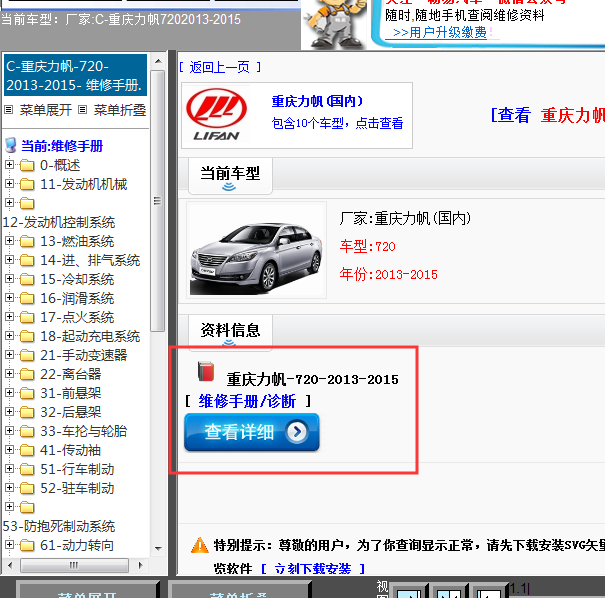Expand the 11-发动机机械 folder node
The image size is (605, 598).
(x=9, y=184)
